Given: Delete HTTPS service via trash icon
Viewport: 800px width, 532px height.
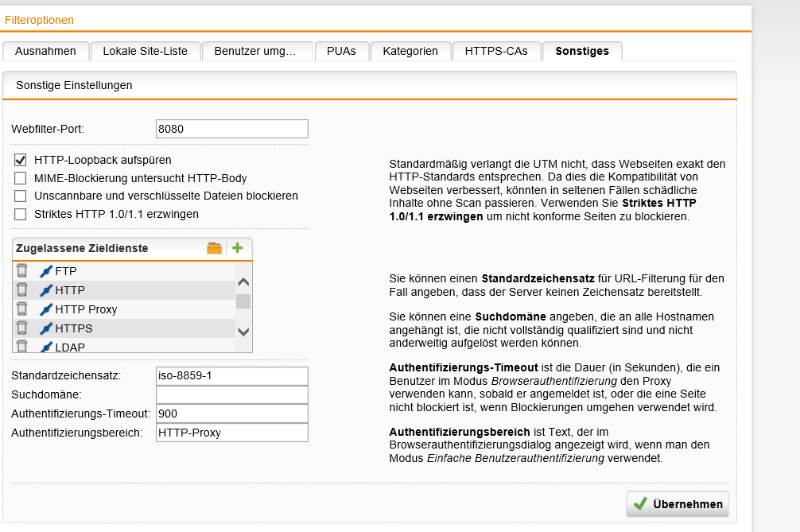Looking at the screenshot, I should coord(22,328).
